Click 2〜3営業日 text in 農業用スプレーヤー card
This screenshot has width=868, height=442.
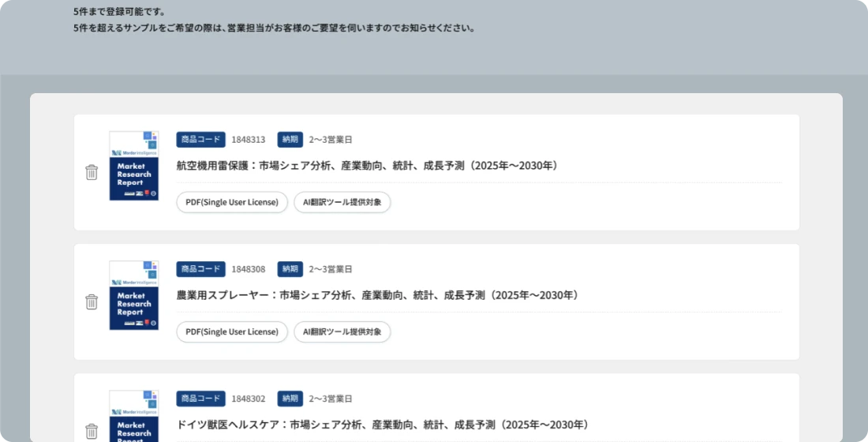tap(331, 269)
